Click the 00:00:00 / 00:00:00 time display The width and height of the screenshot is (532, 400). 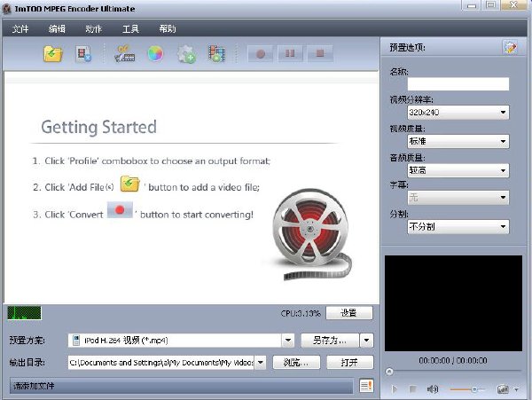pyautogui.click(x=453, y=360)
